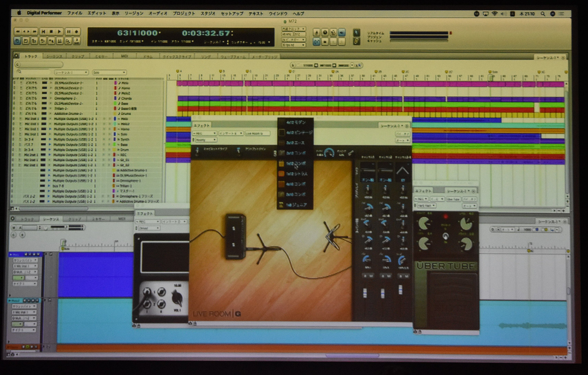
Task: Open the REC track dropdown in amp effect window
Action: [x=148, y=222]
